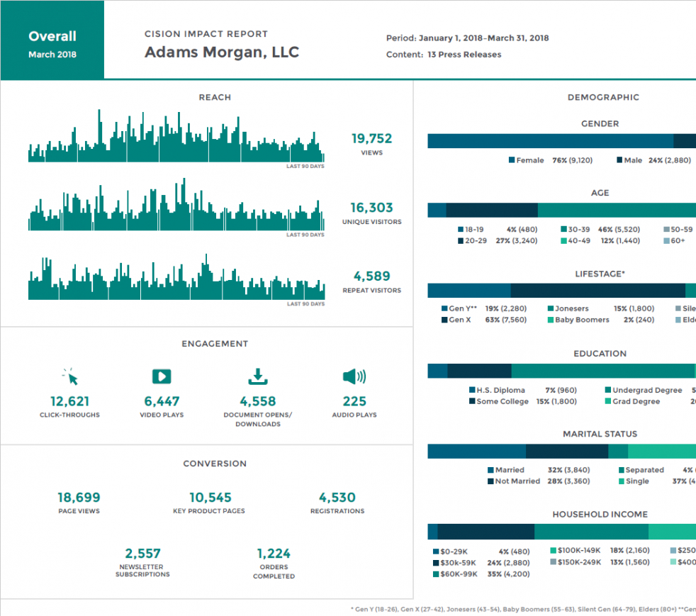
Task: Click the 4,589 repeat visitors value
Action: click(x=371, y=276)
